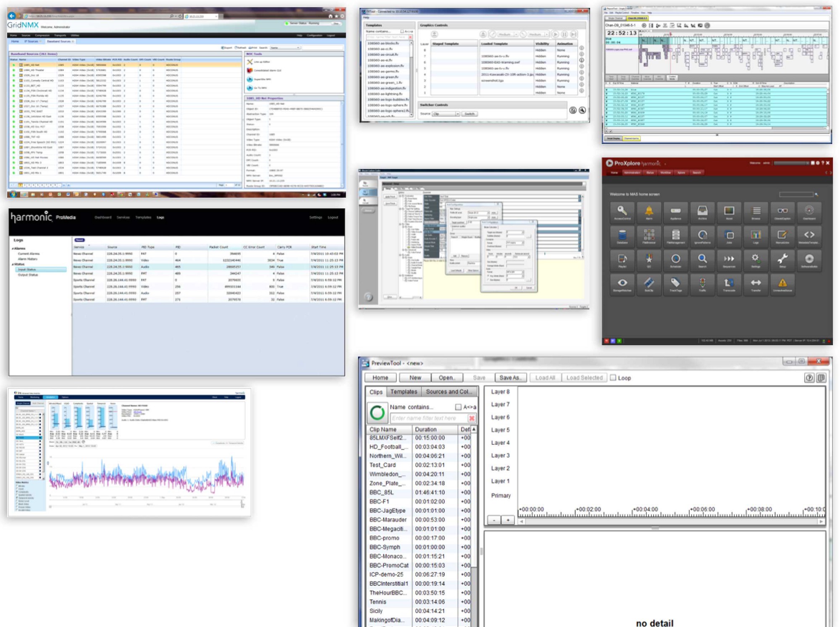Click the play button in FXTool Graphics Controls

pyautogui.click(x=556, y=34)
